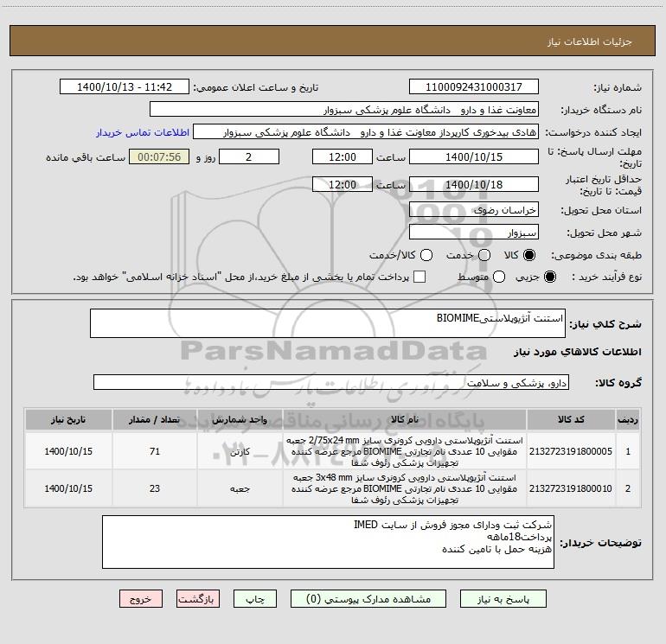Viewport: 666px width, 644px height.
Task: Click the 2/75x24 mm stent item name
Action: [405, 451]
